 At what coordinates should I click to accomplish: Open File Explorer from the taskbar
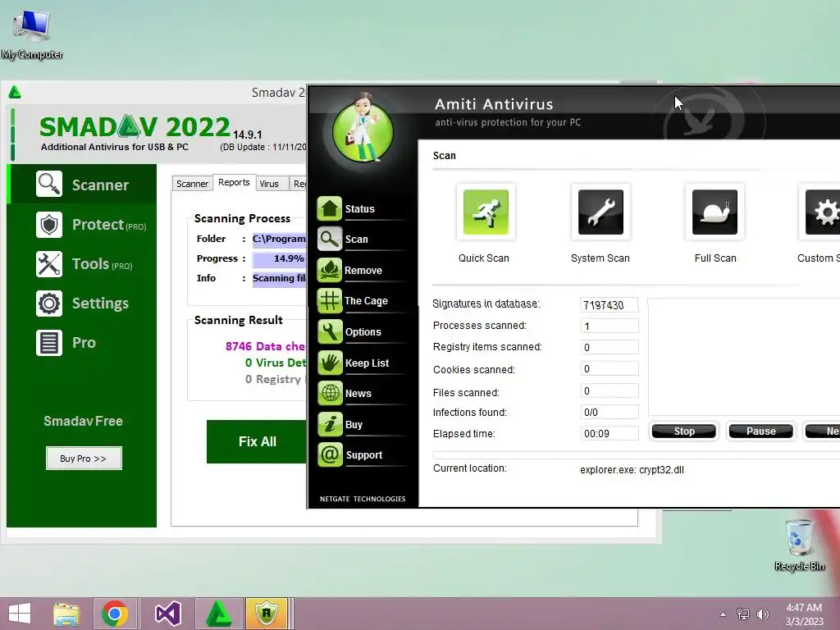click(66, 614)
